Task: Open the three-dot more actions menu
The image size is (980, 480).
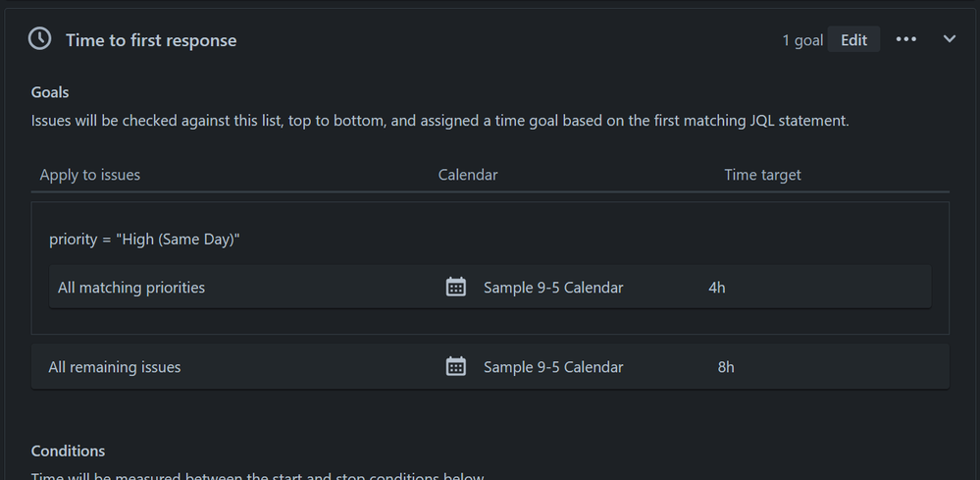Action: click(x=906, y=39)
